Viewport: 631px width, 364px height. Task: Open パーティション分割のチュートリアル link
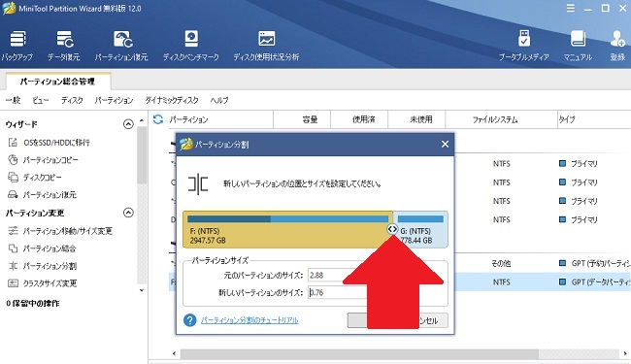249,320
